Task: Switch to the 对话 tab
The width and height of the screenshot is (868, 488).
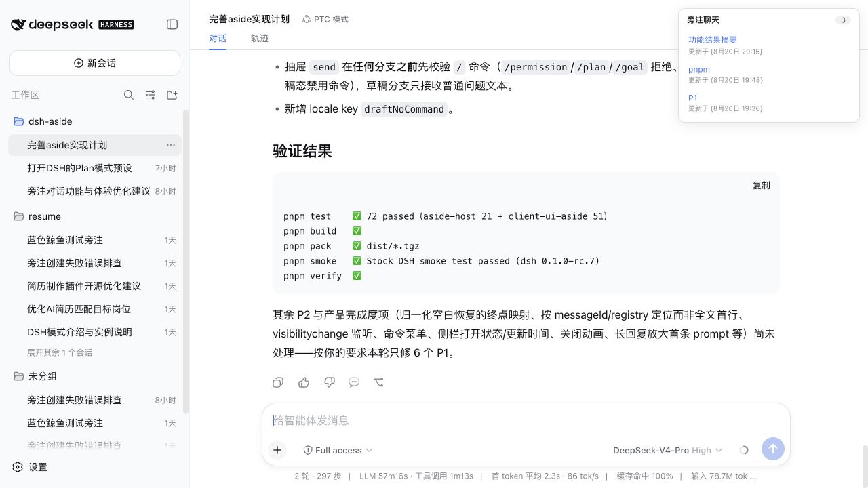Action: [x=218, y=39]
